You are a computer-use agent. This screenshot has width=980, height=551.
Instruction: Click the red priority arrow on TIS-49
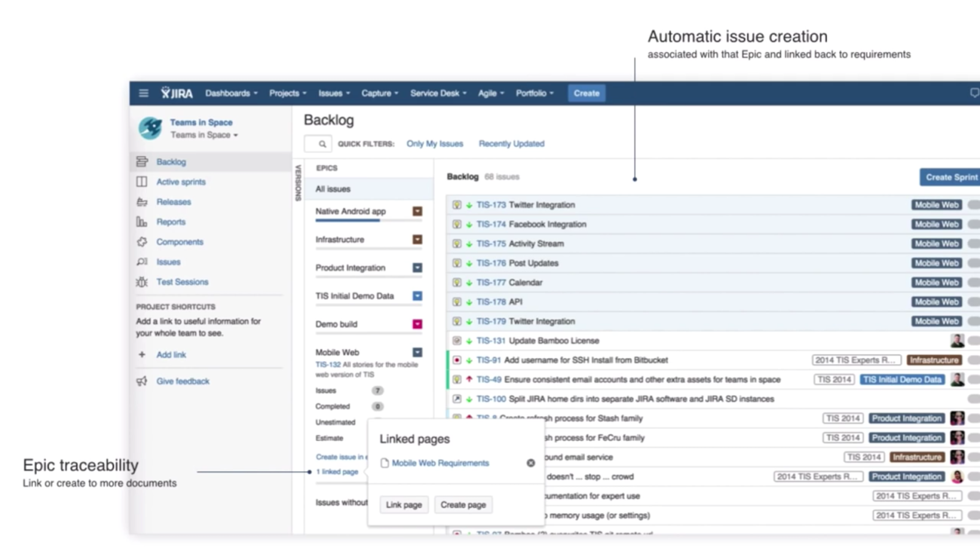(x=469, y=380)
